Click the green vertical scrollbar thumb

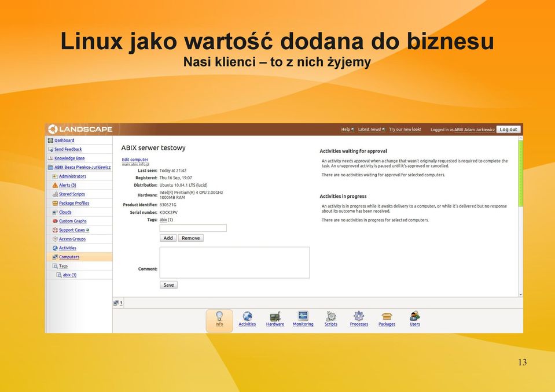pyautogui.click(x=521, y=173)
